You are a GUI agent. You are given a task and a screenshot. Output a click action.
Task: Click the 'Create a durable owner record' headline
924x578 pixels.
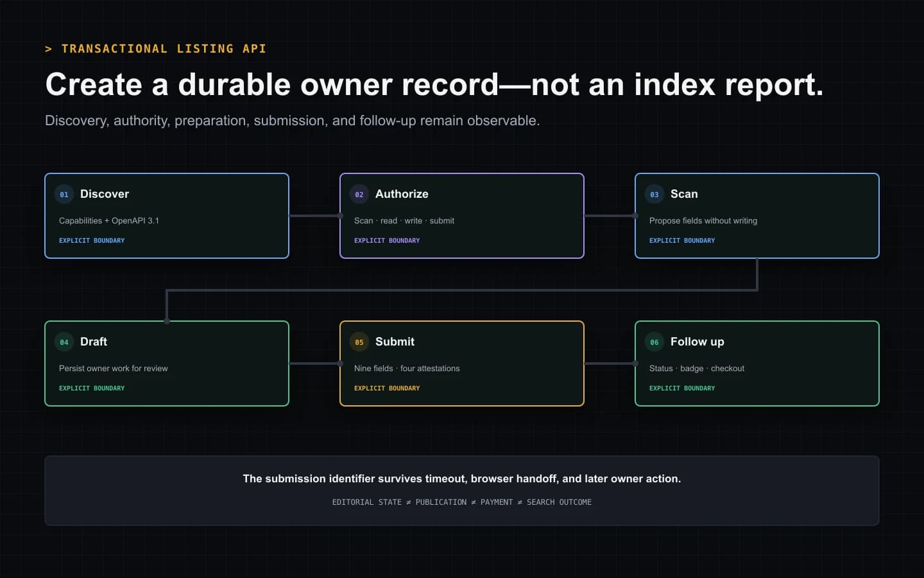pos(434,85)
